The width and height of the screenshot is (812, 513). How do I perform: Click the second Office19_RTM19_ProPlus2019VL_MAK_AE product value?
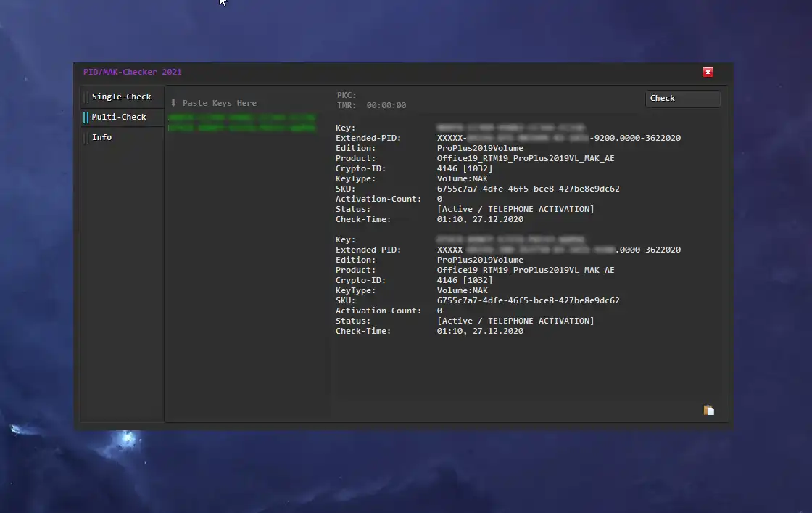(526, 270)
